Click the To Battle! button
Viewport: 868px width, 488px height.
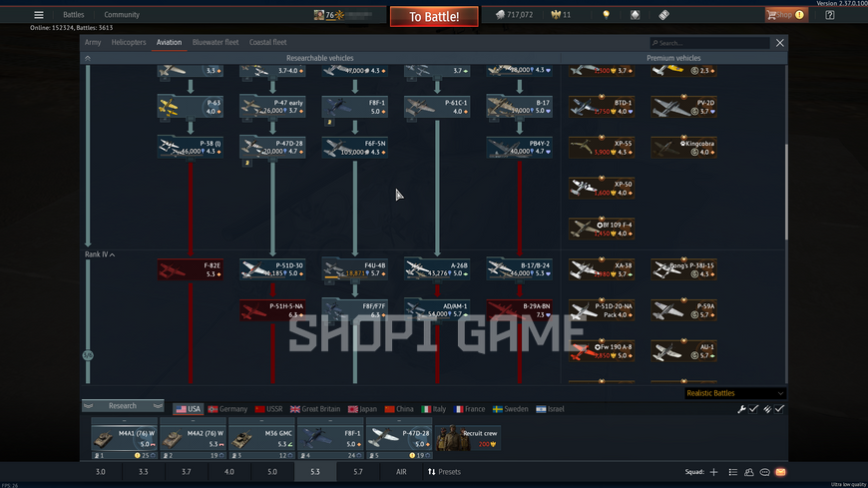click(x=434, y=17)
